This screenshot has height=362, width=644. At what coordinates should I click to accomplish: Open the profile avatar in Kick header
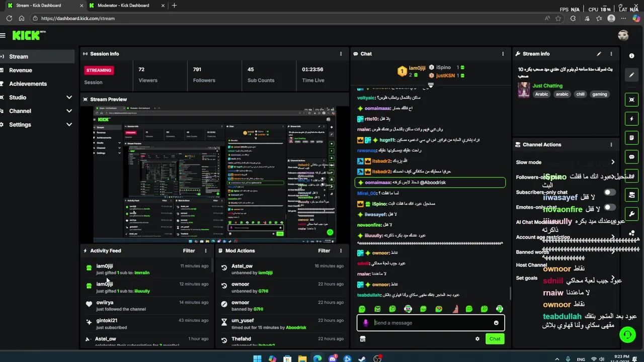[623, 35]
